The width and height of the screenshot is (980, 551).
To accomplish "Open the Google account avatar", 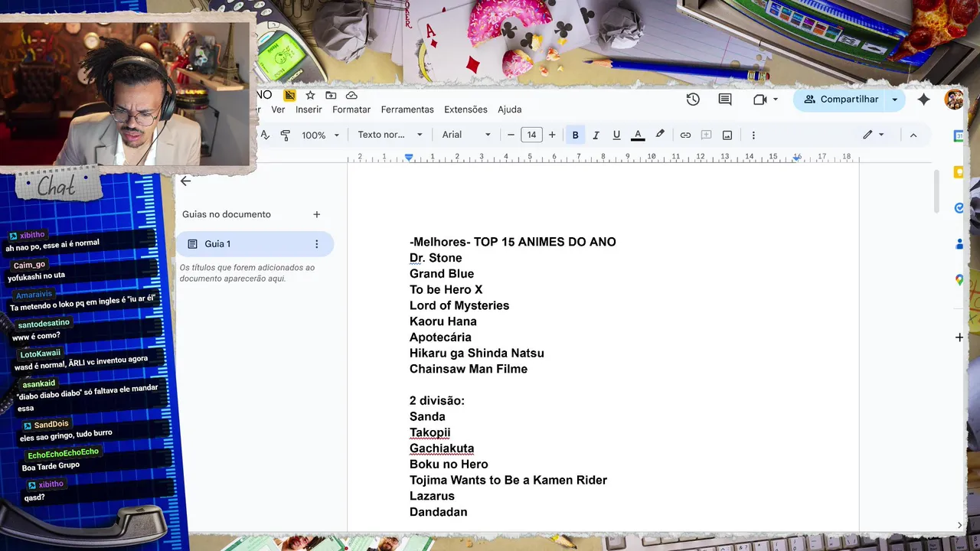I will click(x=954, y=99).
